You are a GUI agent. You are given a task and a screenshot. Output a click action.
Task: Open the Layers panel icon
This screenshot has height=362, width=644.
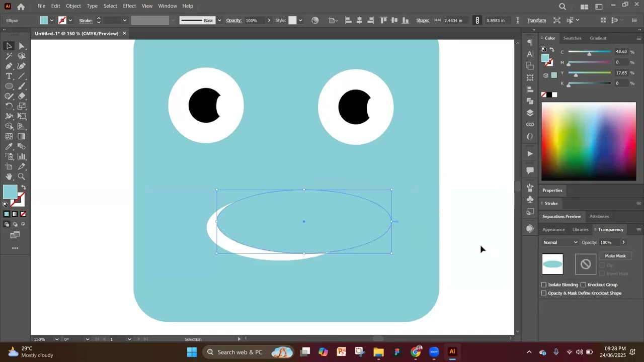click(x=530, y=113)
